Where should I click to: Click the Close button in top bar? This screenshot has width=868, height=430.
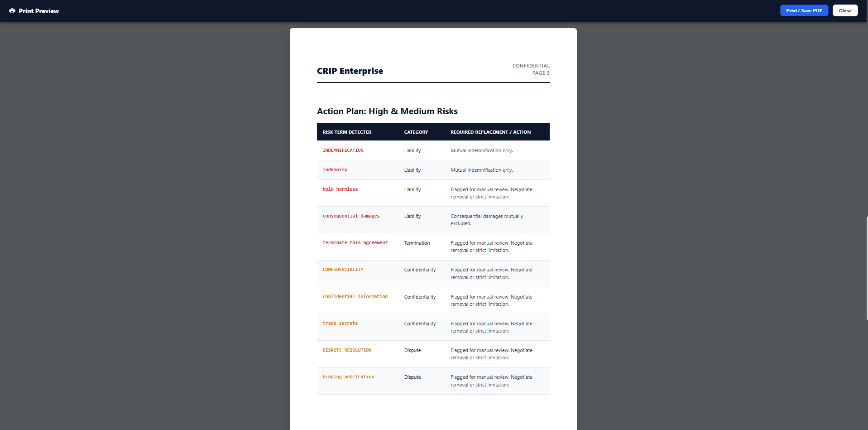pyautogui.click(x=844, y=10)
